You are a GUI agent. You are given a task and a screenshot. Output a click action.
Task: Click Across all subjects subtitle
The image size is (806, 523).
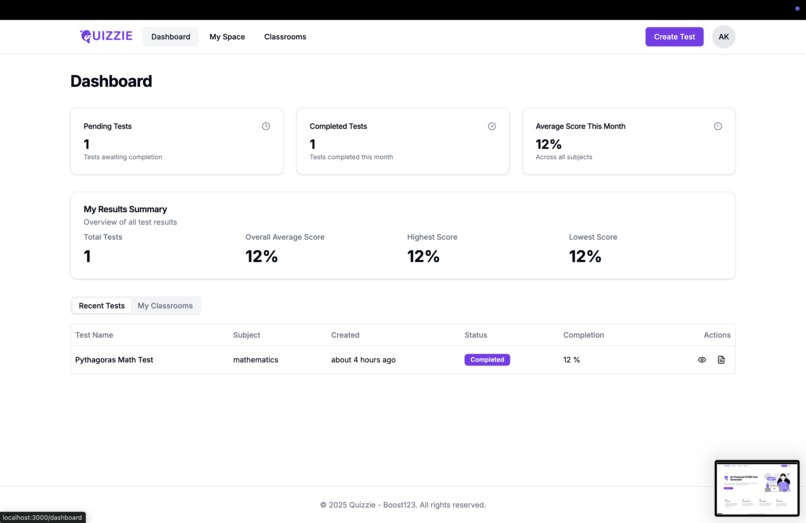[564, 157]
